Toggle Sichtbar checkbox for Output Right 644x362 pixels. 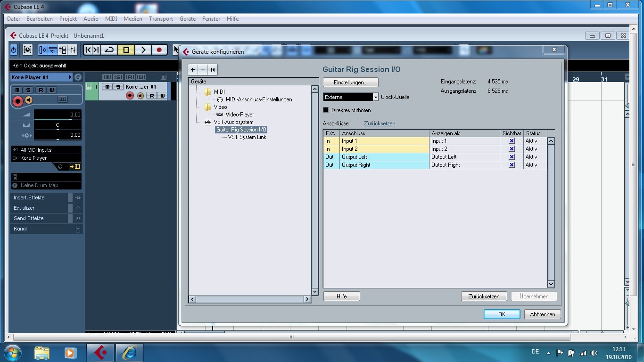512,165
